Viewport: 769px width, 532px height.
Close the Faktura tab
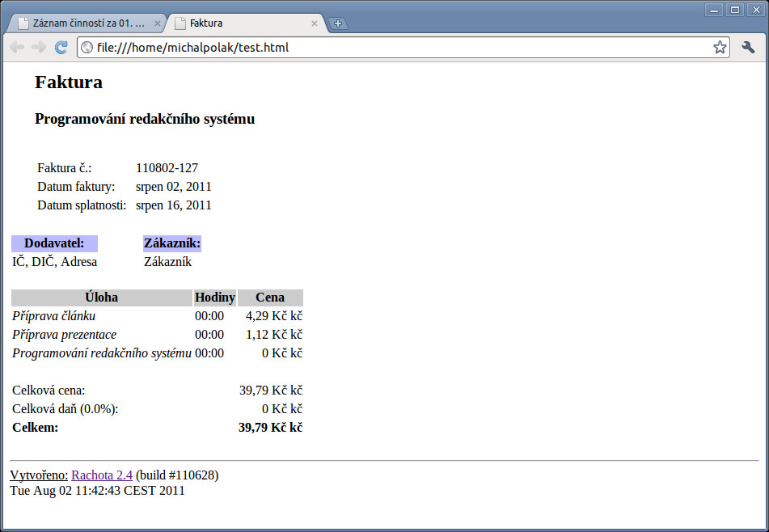(315, 23)
